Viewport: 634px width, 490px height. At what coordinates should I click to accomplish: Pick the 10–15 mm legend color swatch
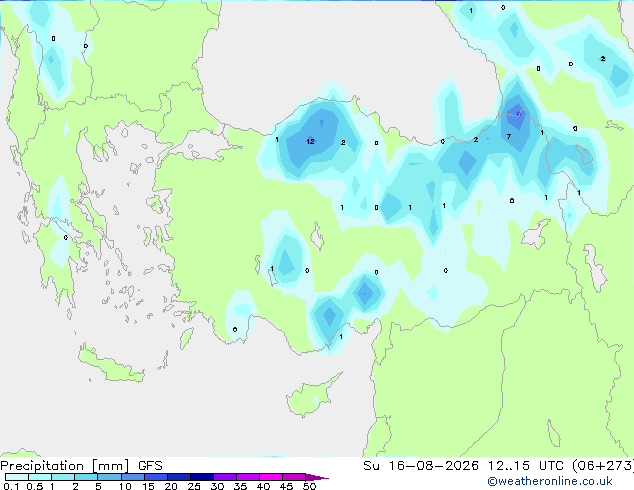coord(132,477)
